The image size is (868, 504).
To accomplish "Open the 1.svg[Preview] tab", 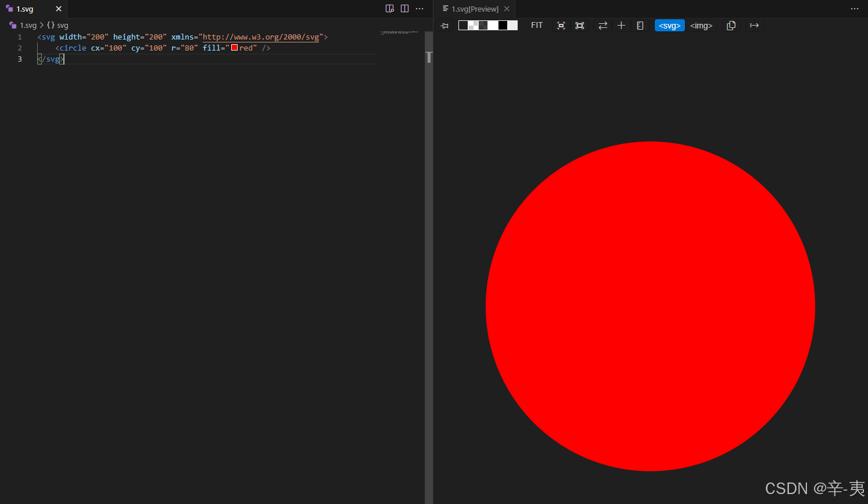I will [475, 9].
